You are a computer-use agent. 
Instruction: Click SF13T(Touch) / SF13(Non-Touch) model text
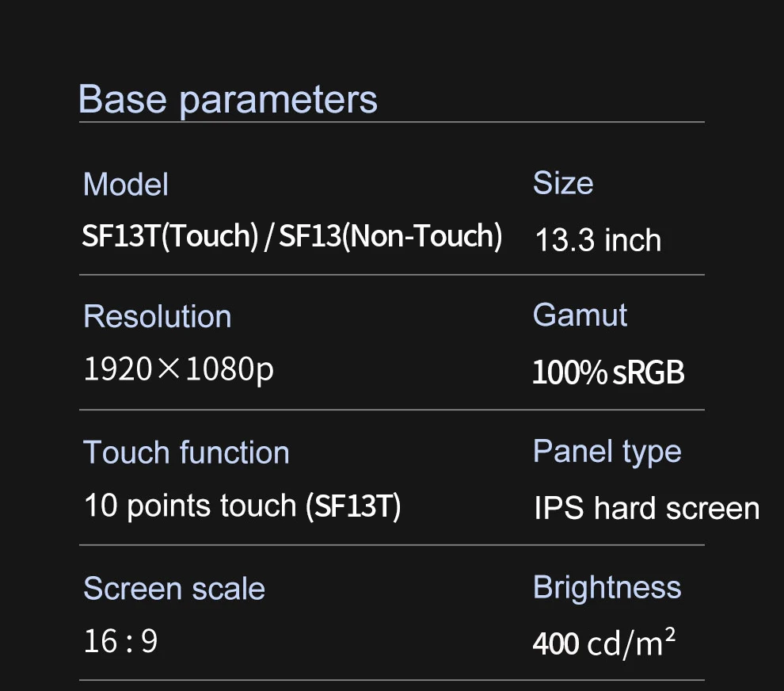pyautogui.click(x=292, y=235)
